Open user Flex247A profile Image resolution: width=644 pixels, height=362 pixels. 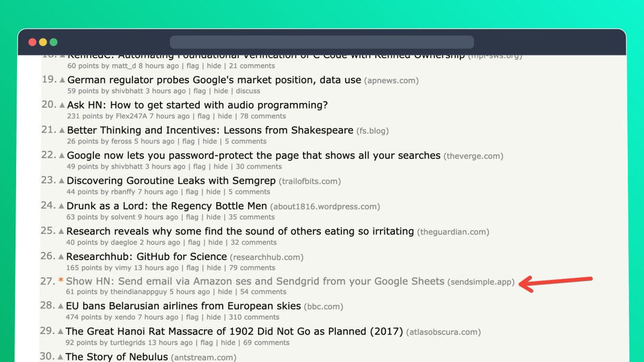131,116
